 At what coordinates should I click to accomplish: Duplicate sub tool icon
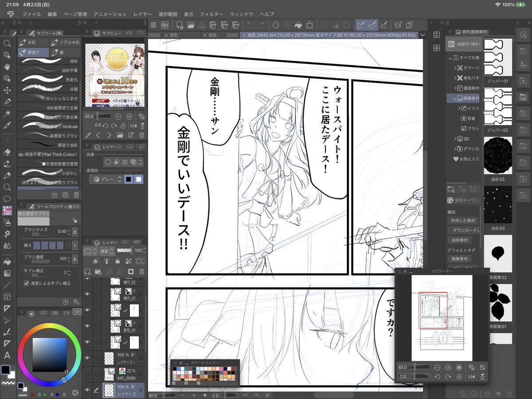(x=66, y=194)
